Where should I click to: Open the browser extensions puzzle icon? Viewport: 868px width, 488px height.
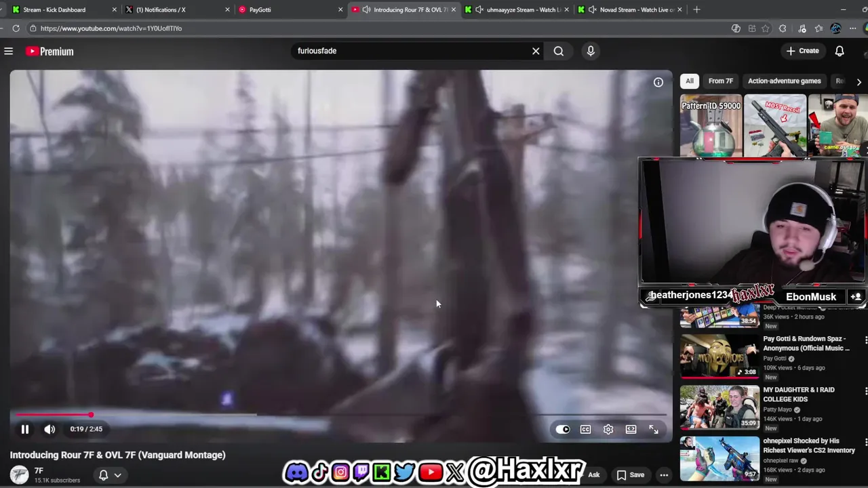783,28
